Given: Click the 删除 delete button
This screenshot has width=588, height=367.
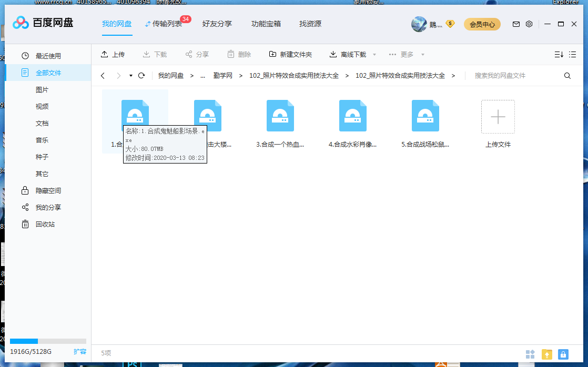Looking at the screenshot, I should 239,54.
